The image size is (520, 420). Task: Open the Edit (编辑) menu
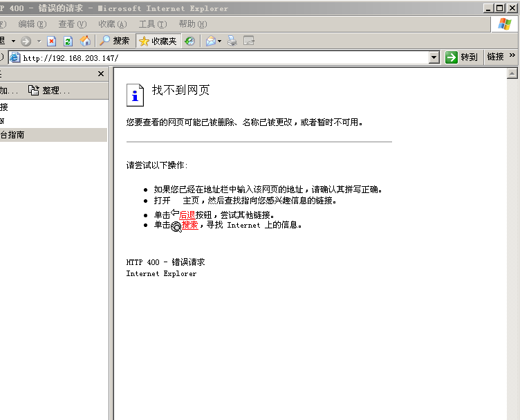point(32,24)
